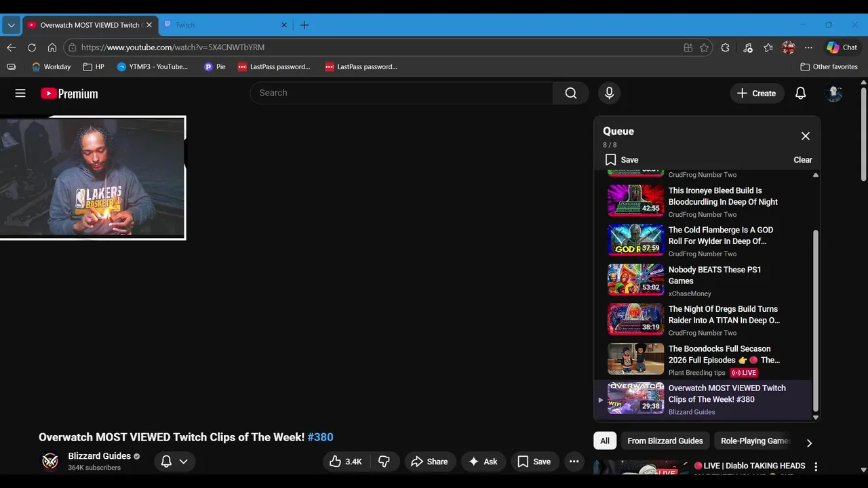Open the notifications bell in header

coord(800,94)
